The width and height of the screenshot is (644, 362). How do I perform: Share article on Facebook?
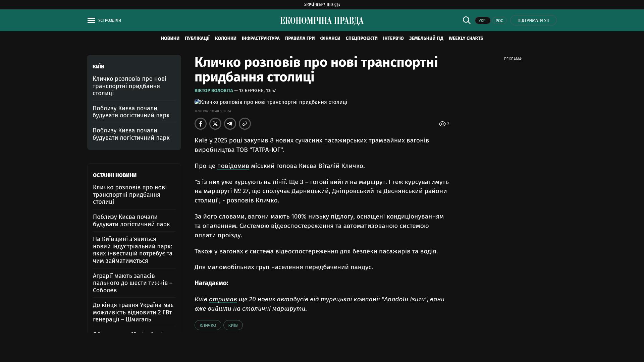201,124
